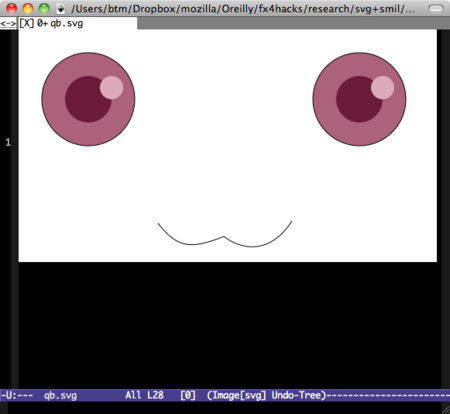Click line number 1 in the margin
This screenshot has width=450, height=414.
tap(8, 143)
